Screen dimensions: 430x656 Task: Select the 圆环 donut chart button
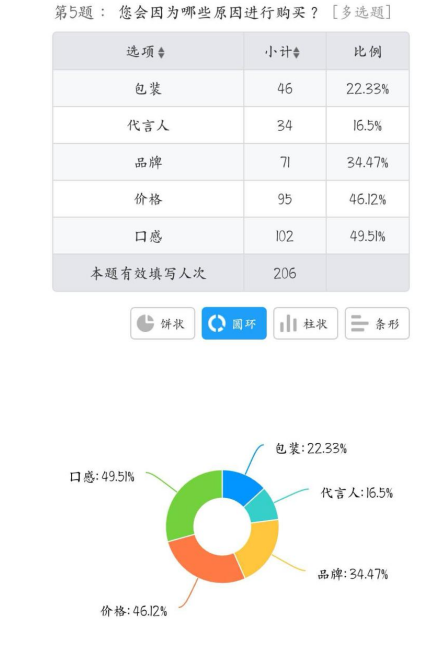(x=234, y=323)
